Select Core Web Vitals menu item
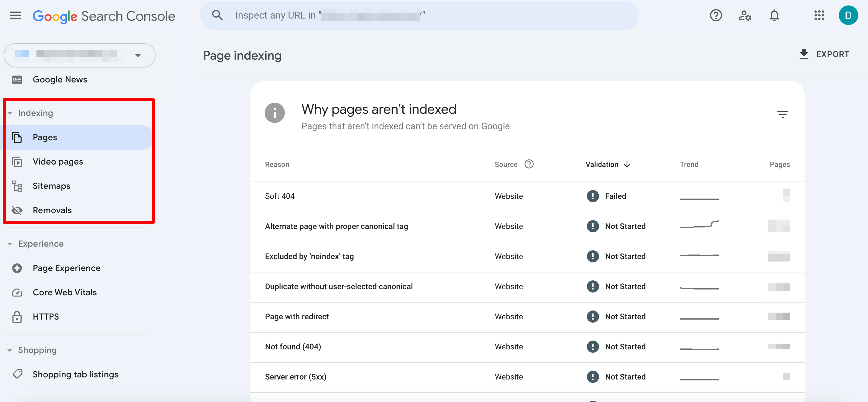868x402 pixels. pyautogui.click(x=65, y=292)
